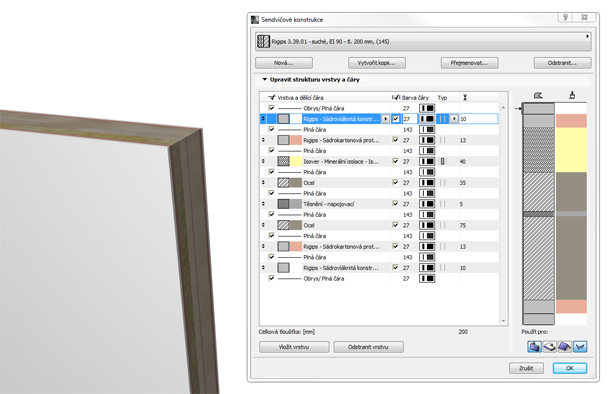Click Barva čáry column header
This screenshot has width=610, height=394.
click(x=415, y=98)
